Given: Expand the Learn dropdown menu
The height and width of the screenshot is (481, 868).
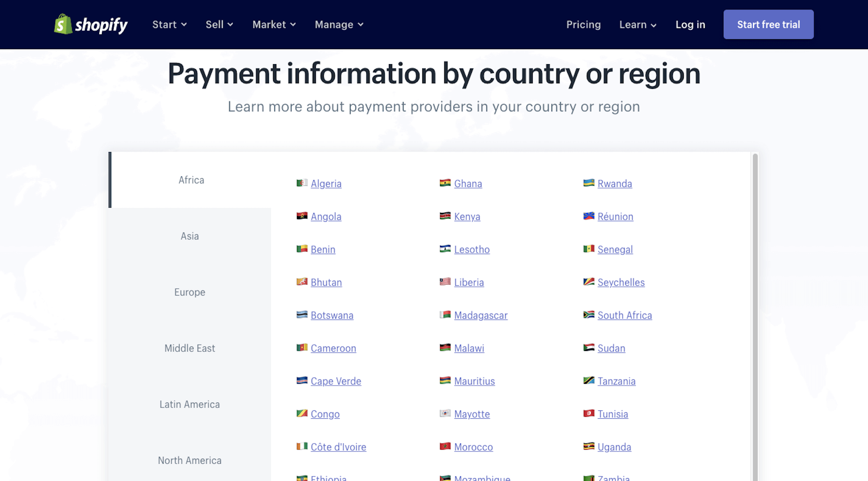Looking at the screenshot, I should point(638,24).
